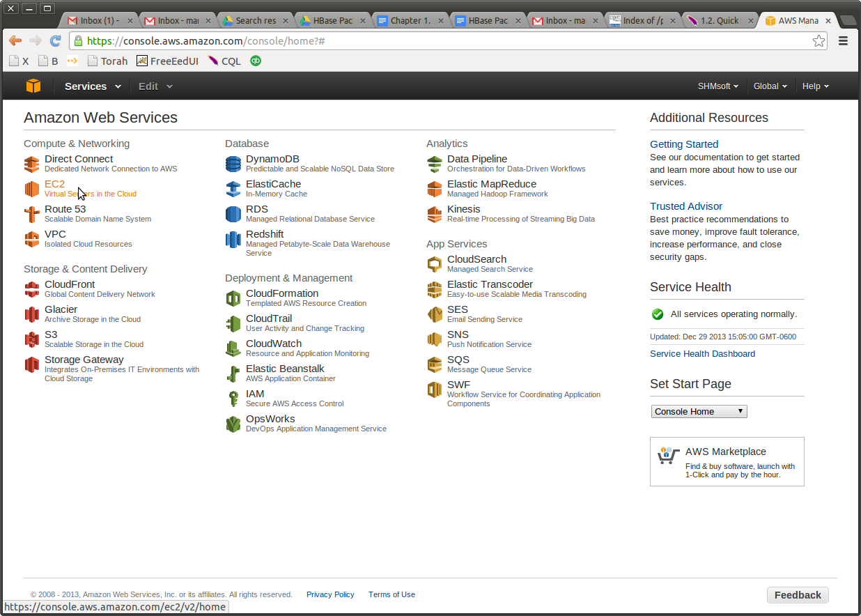Click the VPC service icon
Screen dimensions: 861x616
coord(32,240)
